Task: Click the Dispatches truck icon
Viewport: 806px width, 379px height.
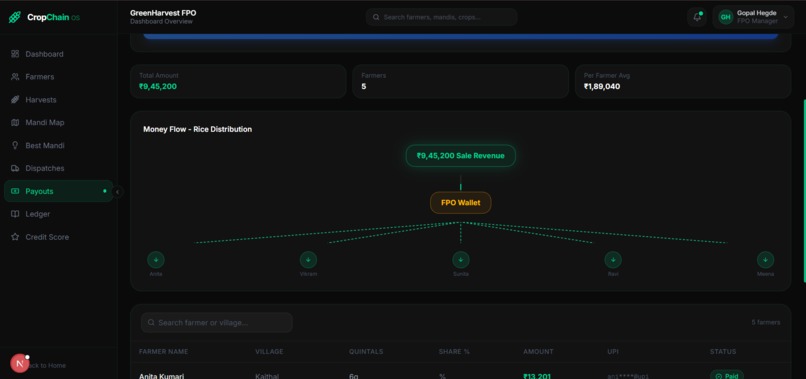Action: pyautogui.click(x=15, y=168)
